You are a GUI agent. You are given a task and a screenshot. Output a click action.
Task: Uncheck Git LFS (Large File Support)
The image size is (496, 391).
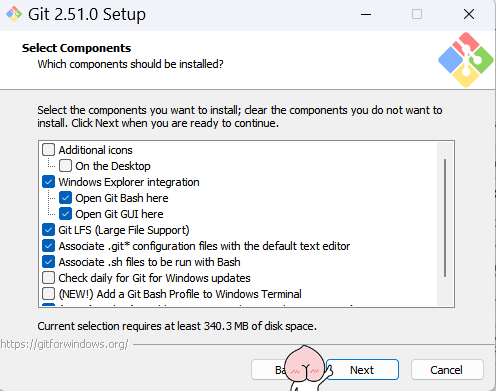tap(48, 230)
